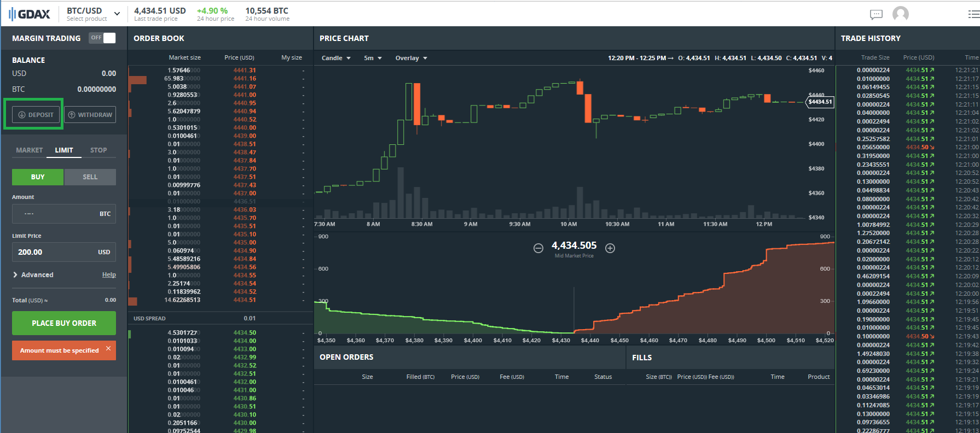Viewport: 980px width, 433px height.
Task: Click the +4.90 % 24 hour price
Action: click(216, 14)
